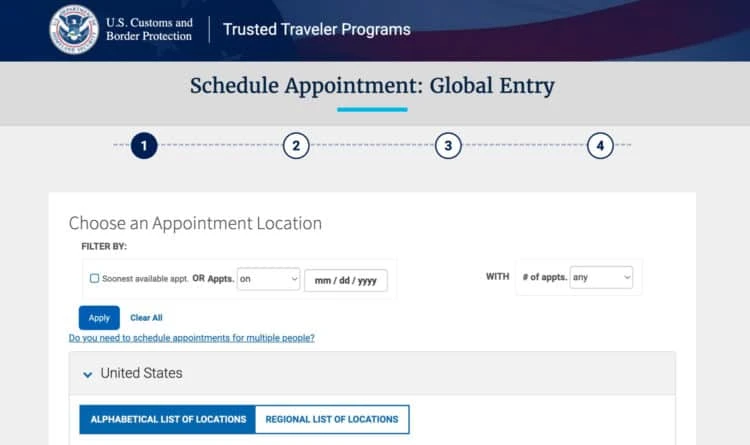Jump to step 3 circle indicator
This screenshot has width=750, height=445.
(448, 146)
